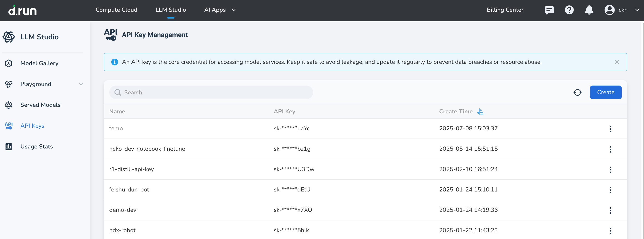Screen dimensions: 644x239
Task: Click the Create button
Action: pyautogui.click(x=605, y=92)
